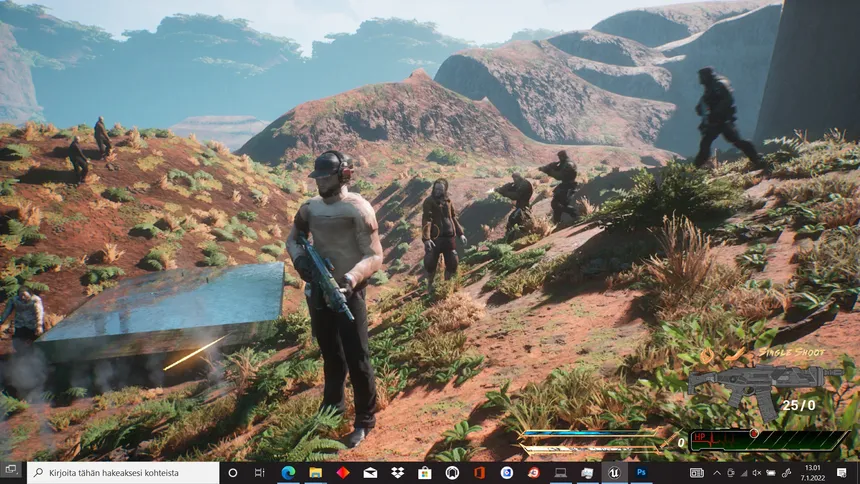This screenshot has width=860, height=484.
Task: Click the taskbar search field
Action: coord(123,472)
